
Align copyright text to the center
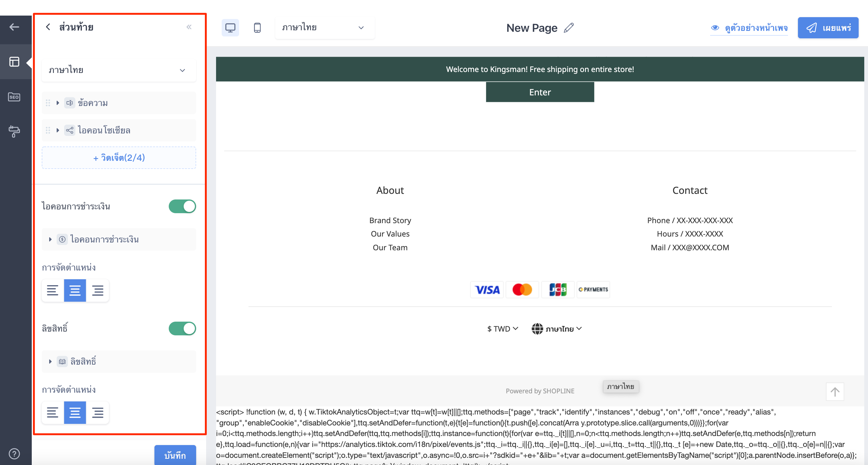pyautogui.click(x=75, y=412)
